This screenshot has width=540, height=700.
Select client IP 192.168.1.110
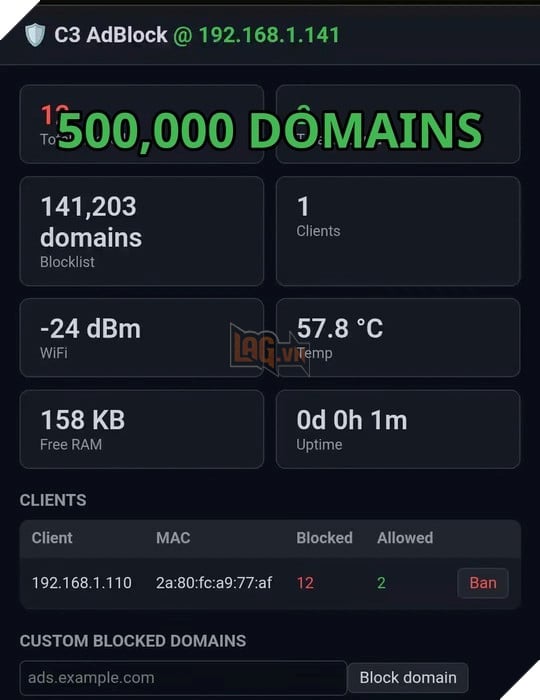point(82,583)
